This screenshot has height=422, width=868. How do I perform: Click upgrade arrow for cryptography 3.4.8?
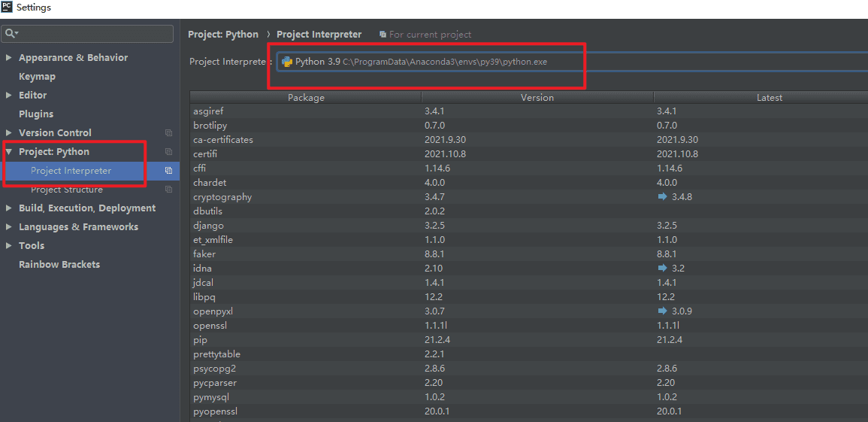click(662, 196)
